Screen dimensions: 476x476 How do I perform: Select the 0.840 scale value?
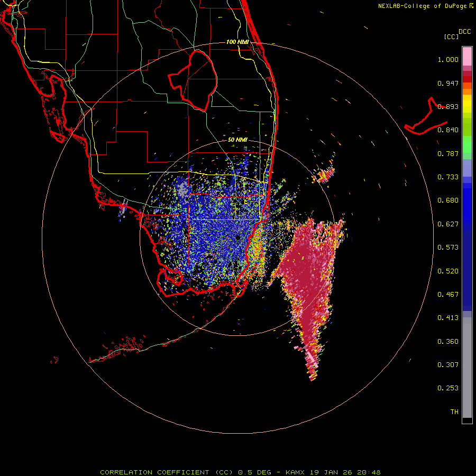448,130
